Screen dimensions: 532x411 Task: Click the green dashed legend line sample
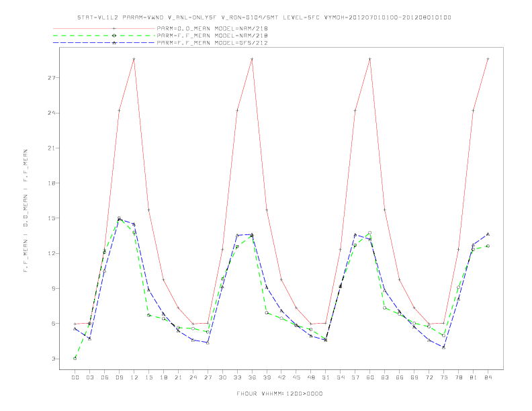[104, 36]
